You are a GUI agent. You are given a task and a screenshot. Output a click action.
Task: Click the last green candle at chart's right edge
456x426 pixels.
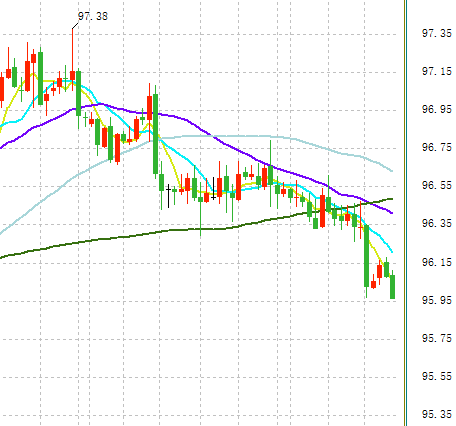coord(393,287)
